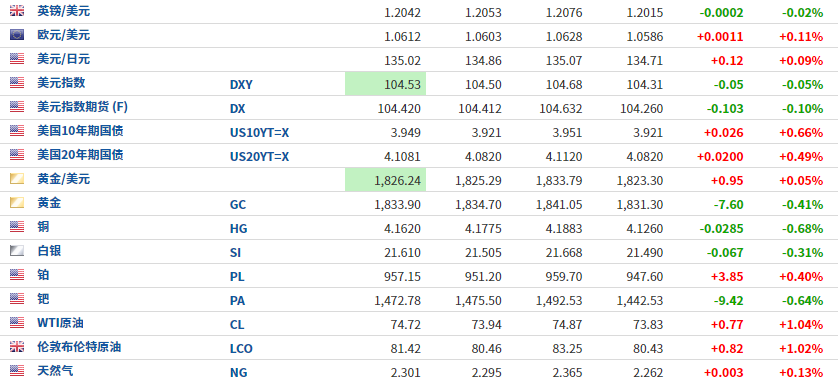The image size is (838, 383).
Task: Click the highlighted 104.53 price cell
Action: pos(385,84)
